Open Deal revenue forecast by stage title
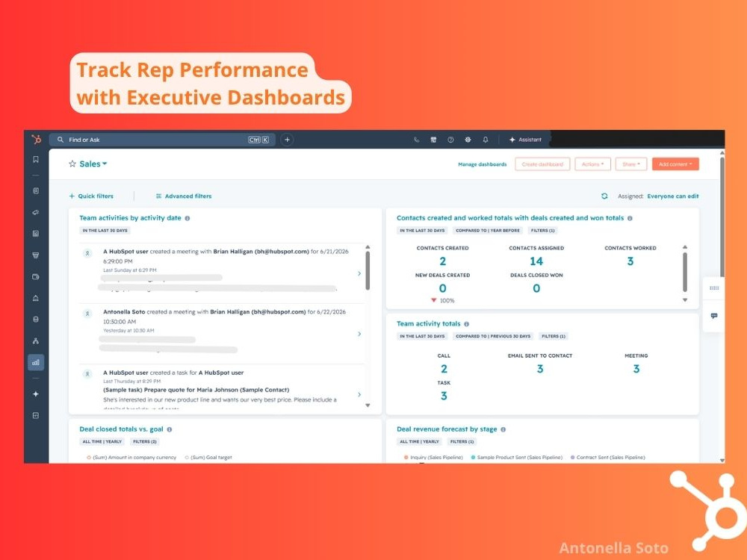 click(x=447, y=429)
